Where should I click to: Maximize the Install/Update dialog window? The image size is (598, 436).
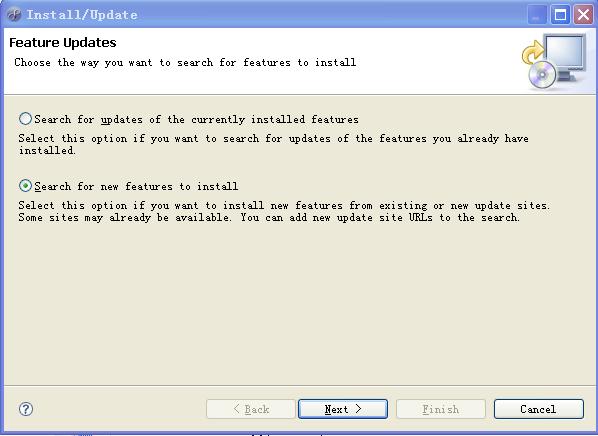pyautogui.click(x=560, y=15)
